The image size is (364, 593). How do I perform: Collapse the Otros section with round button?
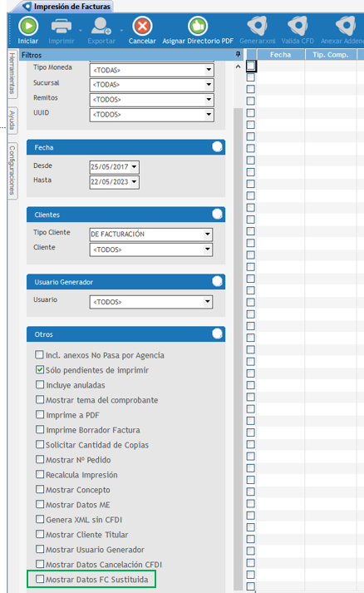(x=218, y=334)
